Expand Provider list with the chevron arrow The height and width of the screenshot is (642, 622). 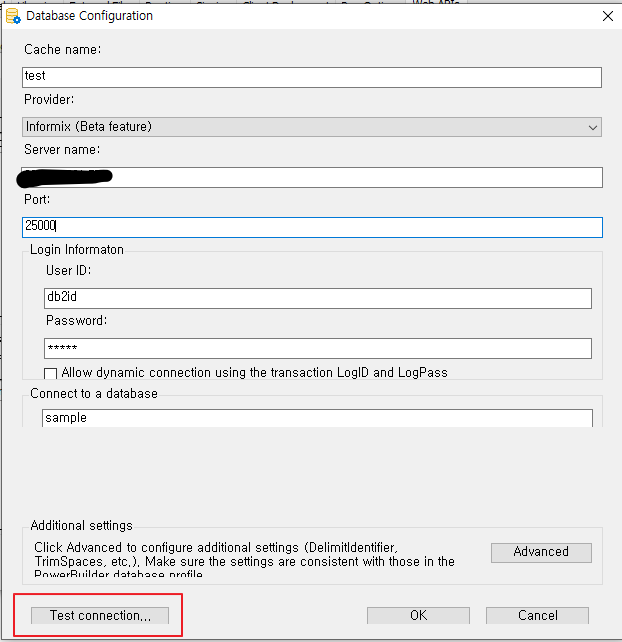pyautogui.click(x=593, y=127)
